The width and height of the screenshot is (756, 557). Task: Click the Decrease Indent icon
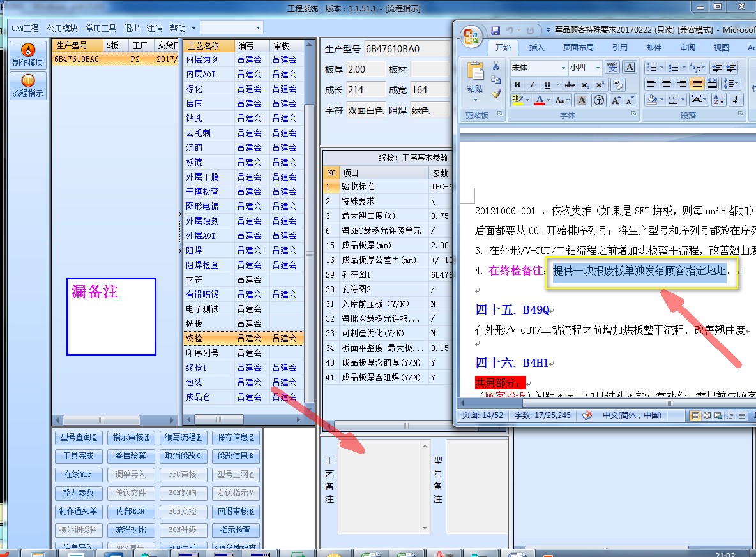tap(717, 68)
